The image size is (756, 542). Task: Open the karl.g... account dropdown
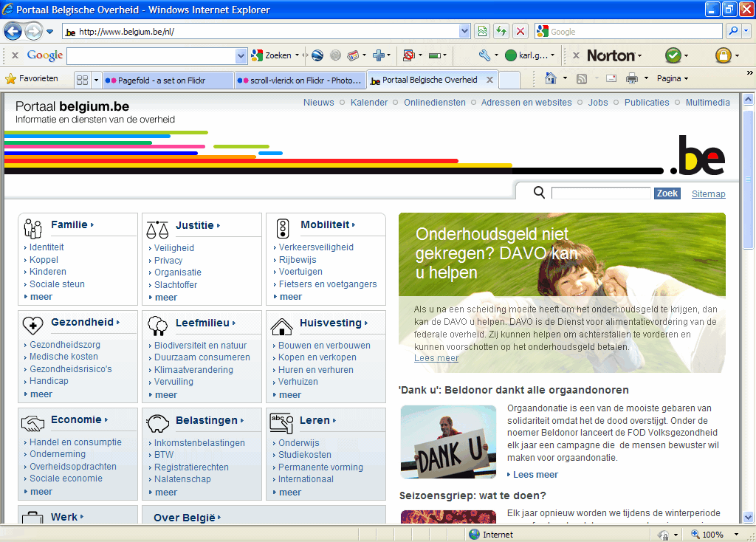[552, 55]
